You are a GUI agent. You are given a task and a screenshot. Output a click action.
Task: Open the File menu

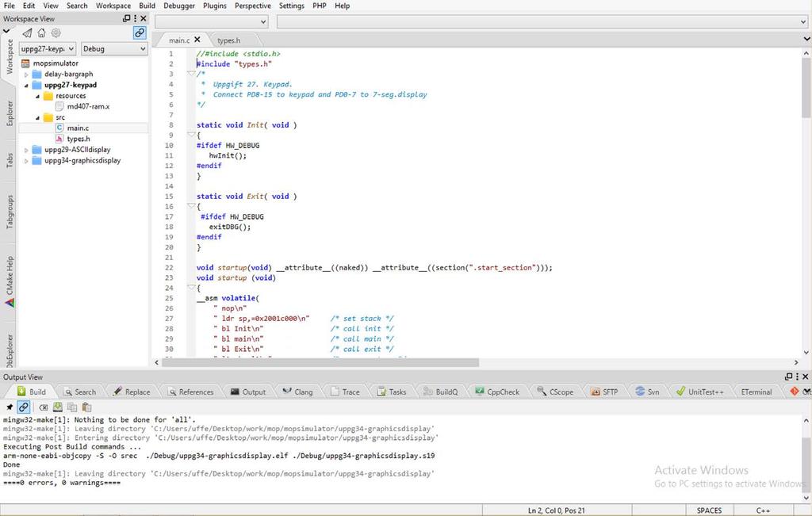[10, 6]
